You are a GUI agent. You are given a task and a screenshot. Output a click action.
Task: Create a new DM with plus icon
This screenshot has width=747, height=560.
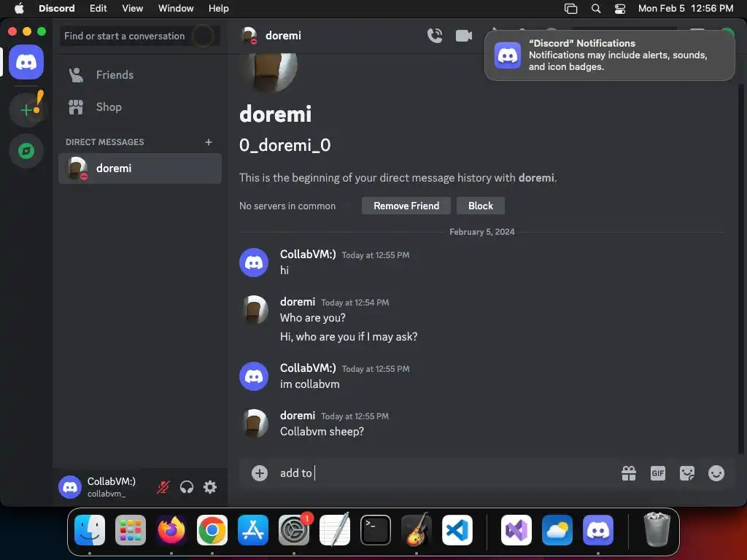coord(208,142)
